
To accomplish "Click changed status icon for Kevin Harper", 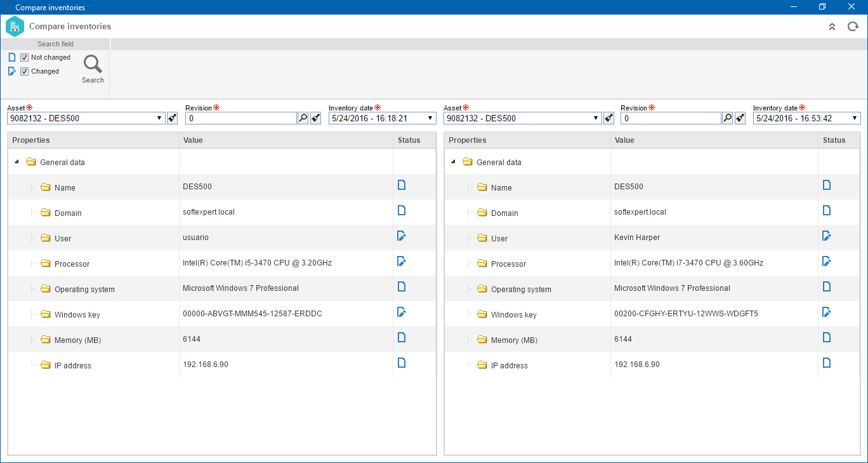I will point(827,236).
